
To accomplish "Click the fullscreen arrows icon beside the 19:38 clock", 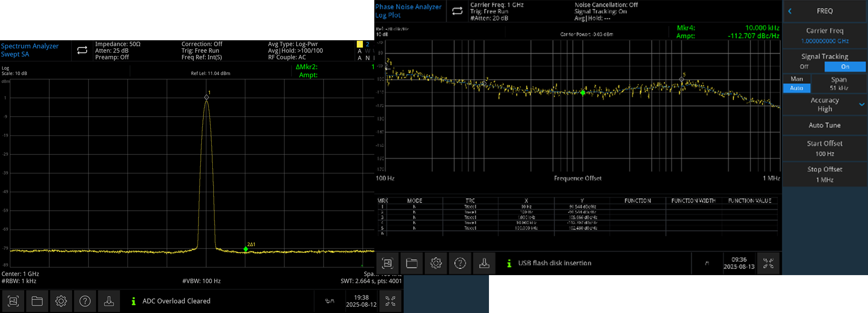I will tap(390, 301).
